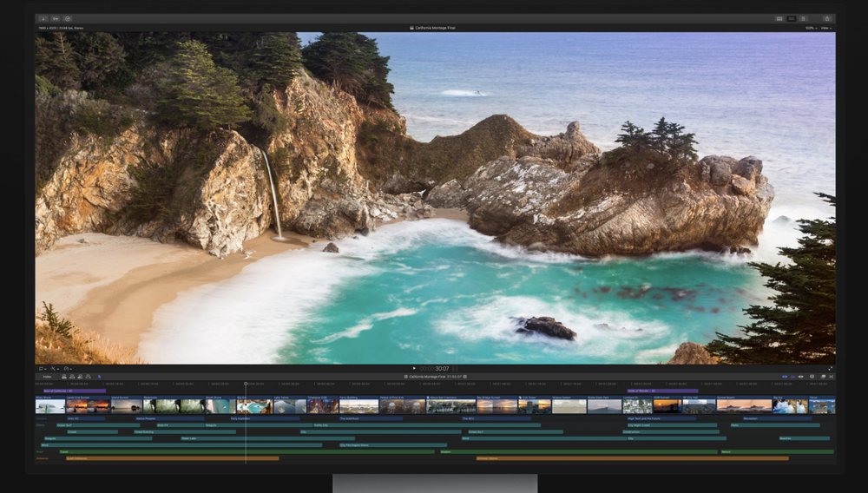Click the purple State of Wonder title clip

(662, 391)
